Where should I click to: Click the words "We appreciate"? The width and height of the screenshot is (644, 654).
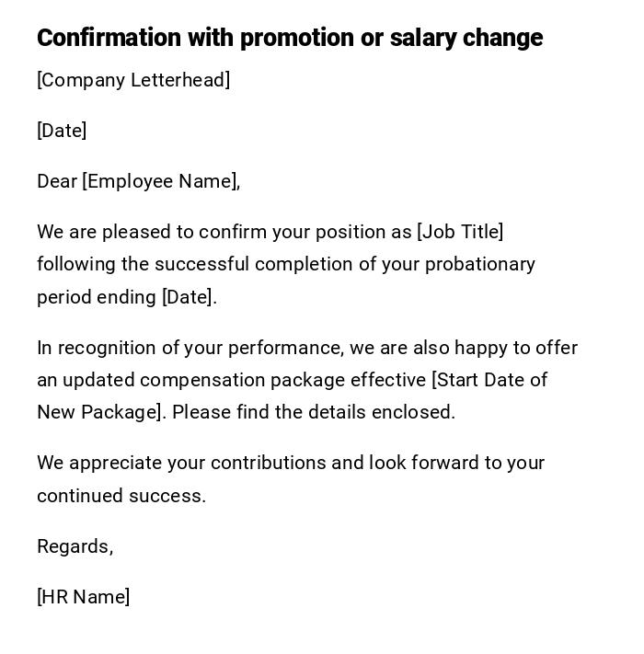point(98,463)
